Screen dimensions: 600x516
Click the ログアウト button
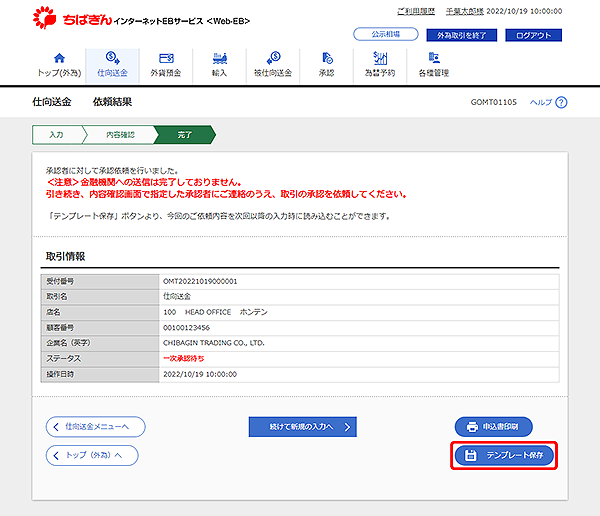pos(533,35)
